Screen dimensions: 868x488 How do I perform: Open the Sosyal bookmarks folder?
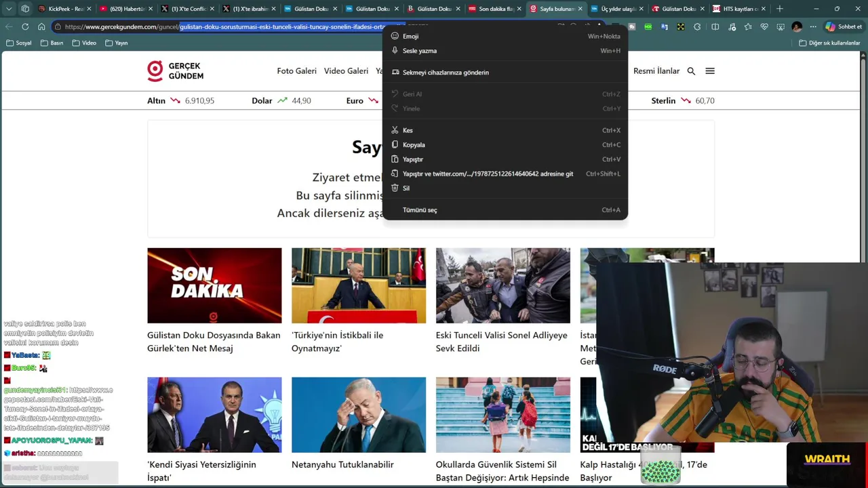pos(18,43)
